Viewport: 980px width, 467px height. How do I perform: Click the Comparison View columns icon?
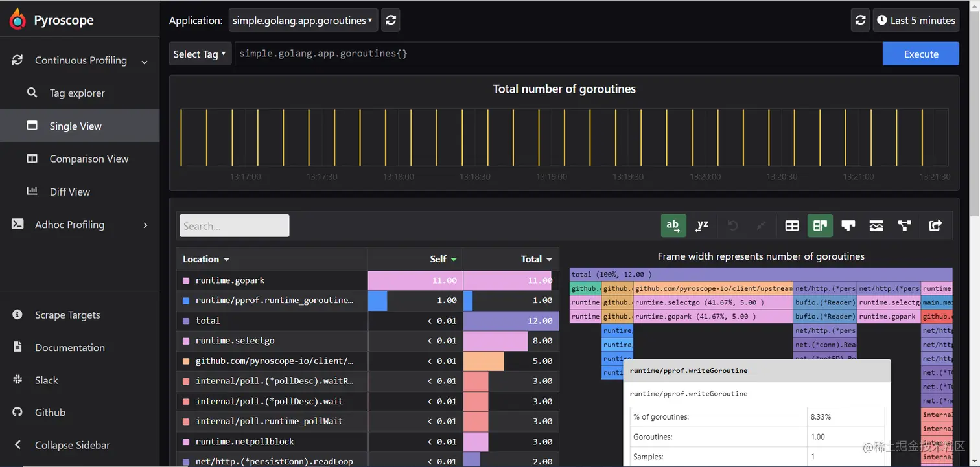pos(32,159)
